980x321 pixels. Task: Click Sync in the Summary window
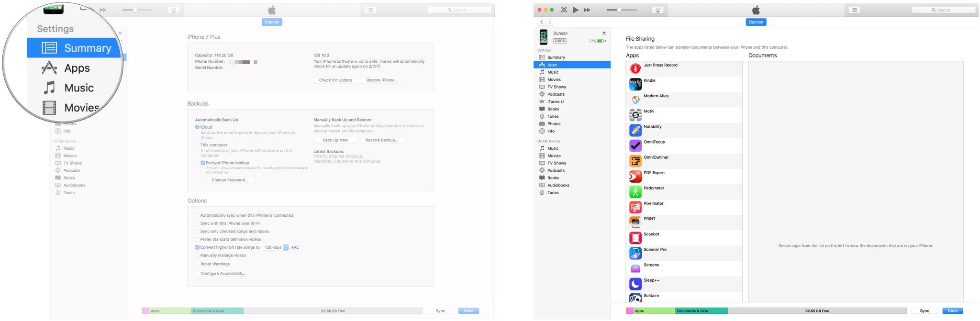pos(440,311)
